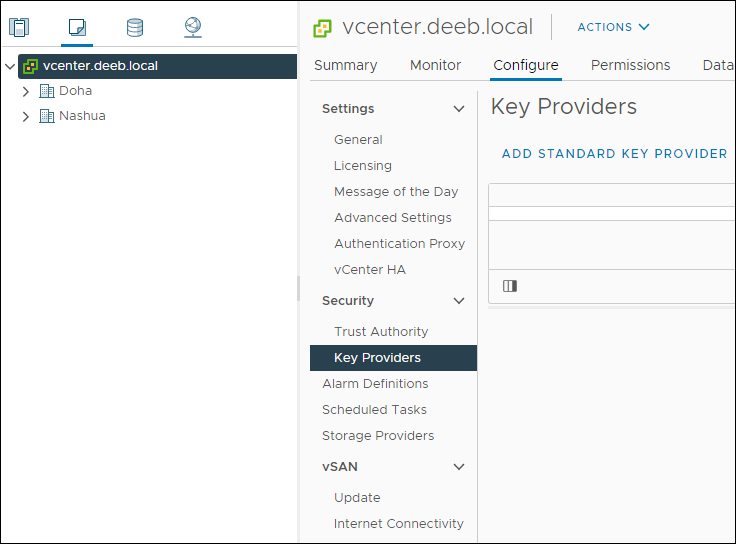Open the vCenter HA page
Viewport: 736px width, 544px height.
click(370, 270)
